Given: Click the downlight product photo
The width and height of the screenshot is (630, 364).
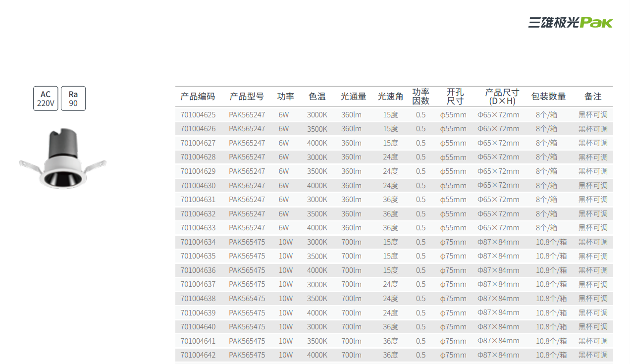Looking at the screenshot, I should point(62,159).
